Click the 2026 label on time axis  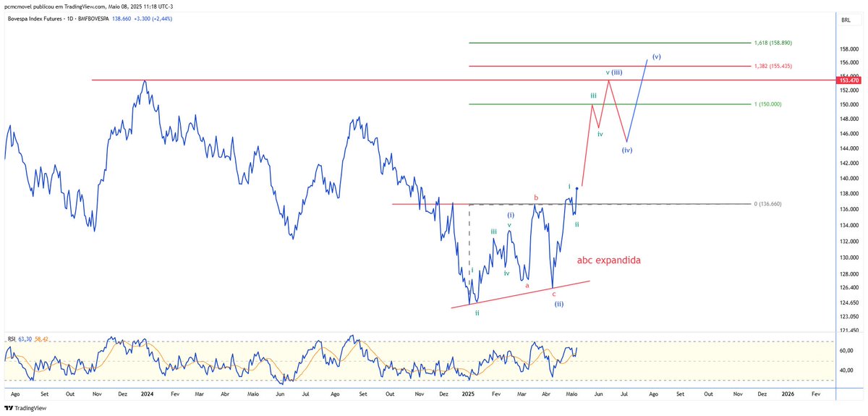[x=788, y=394]
